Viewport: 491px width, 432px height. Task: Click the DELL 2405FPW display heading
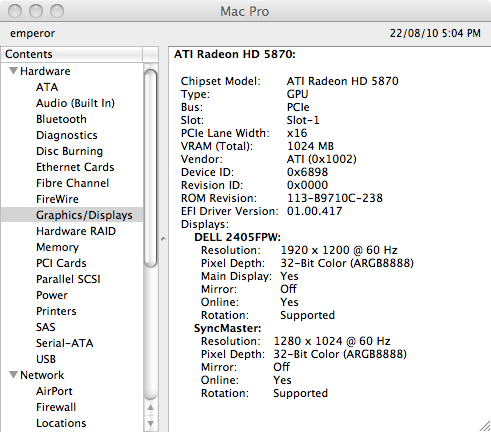pos(238,237)
